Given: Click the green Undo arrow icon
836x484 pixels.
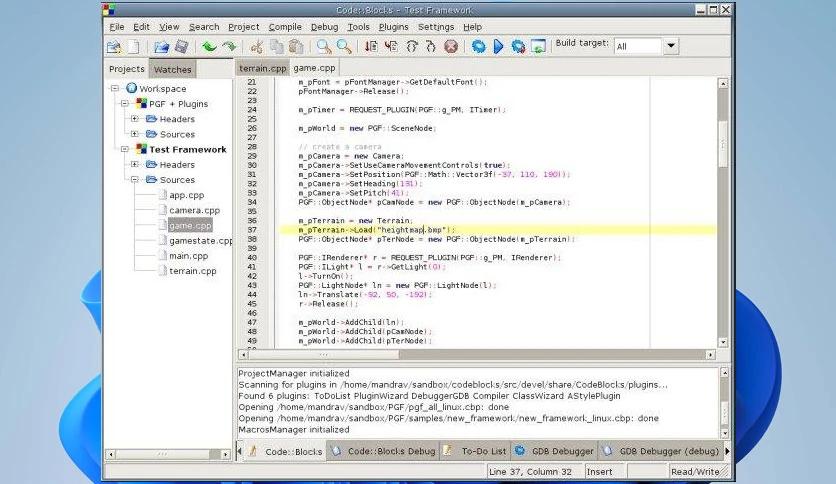Looking at the screenshot, I should (209, 47).
